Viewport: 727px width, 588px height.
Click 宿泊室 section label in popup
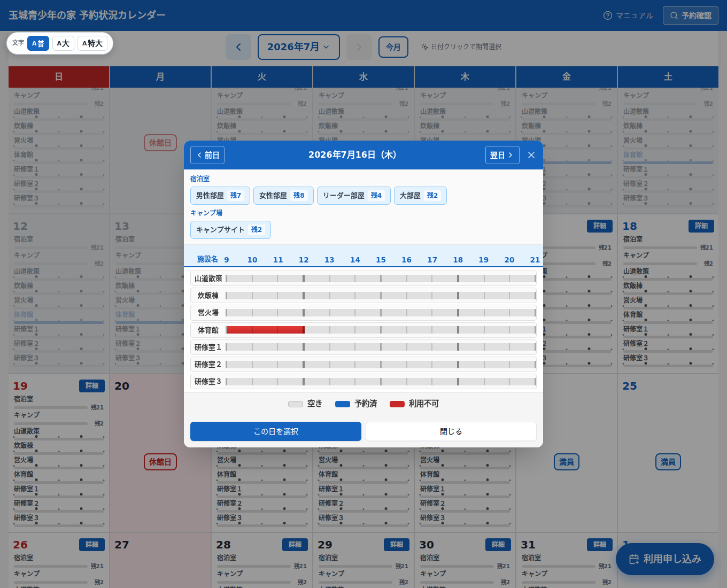coord(200,179)
